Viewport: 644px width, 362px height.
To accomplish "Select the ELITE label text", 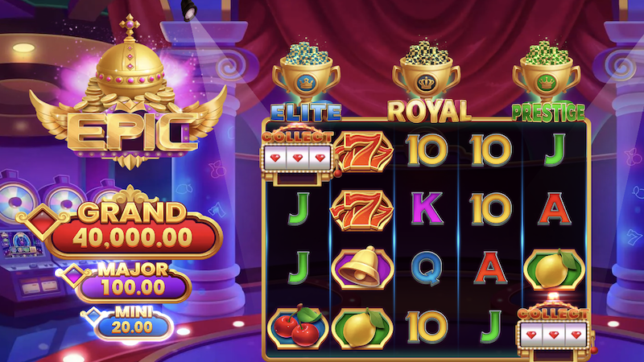I will click(x=306, y=113).
